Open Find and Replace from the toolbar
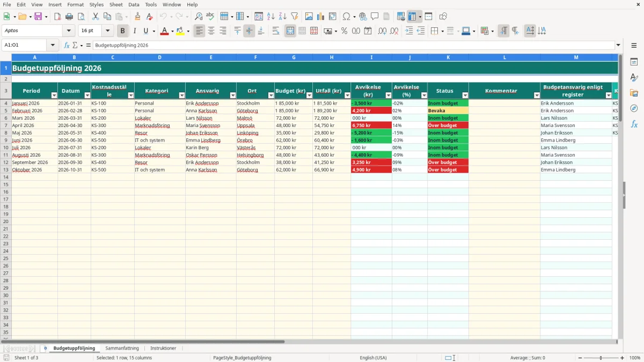644x362 pixels. pos(199,17)
